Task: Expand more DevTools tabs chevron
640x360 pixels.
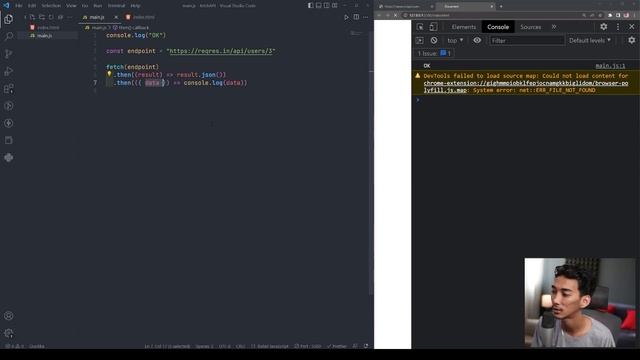Action: (554, 27)
